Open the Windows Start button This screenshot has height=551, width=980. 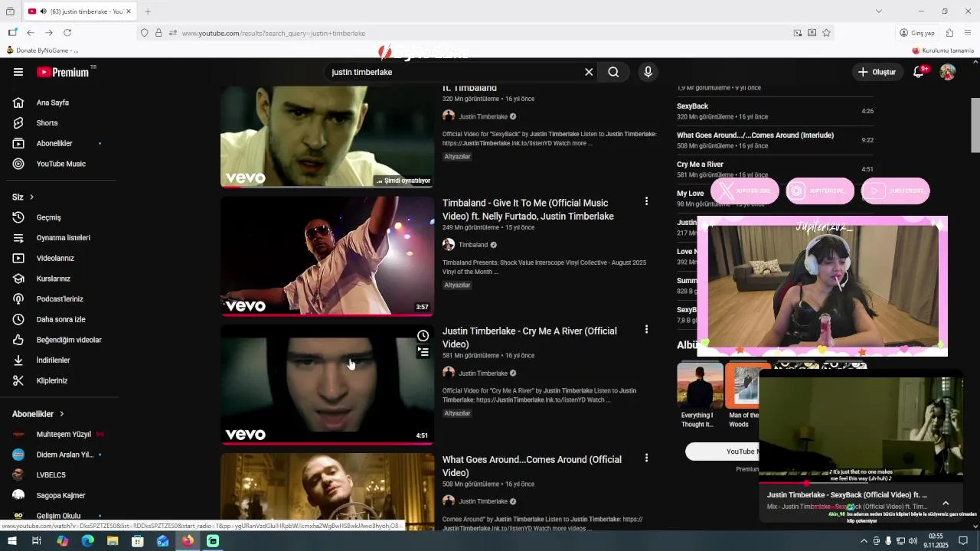(12, 541)
